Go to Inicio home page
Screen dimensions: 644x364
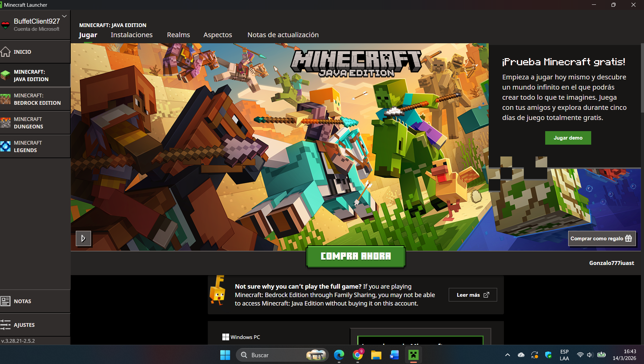click(x=35, y=52)
